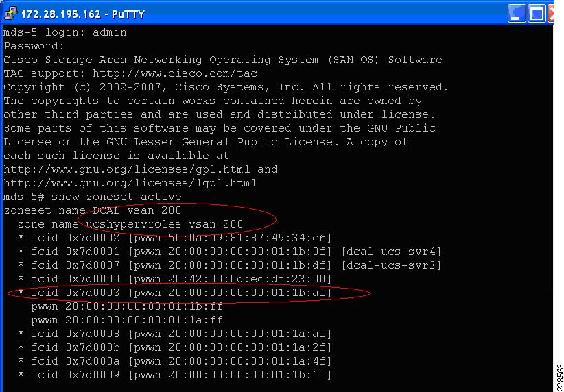Screen dimensions: 564x392
Task: Click the fcid 0x7d0008 entry
Action: click(x=175, y=334)
